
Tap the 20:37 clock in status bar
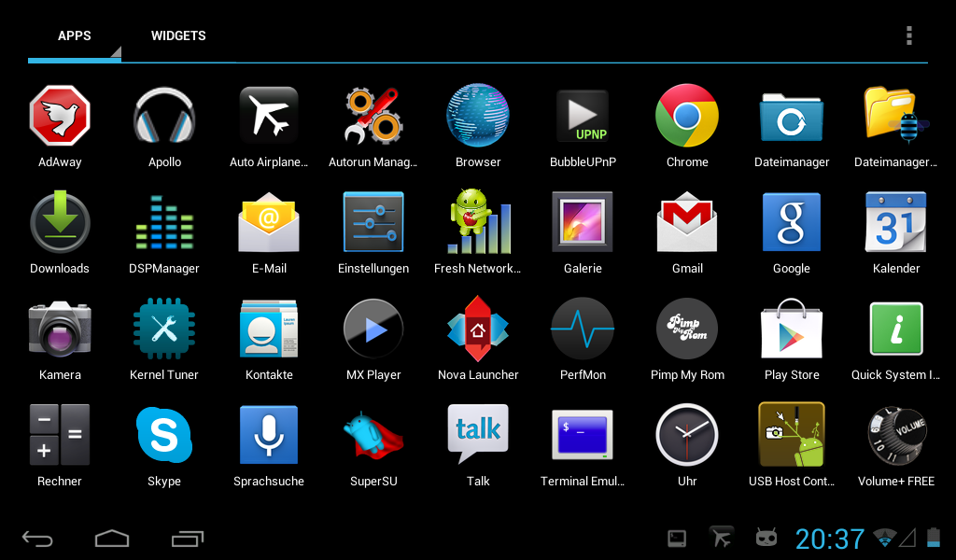coord(830,539)
